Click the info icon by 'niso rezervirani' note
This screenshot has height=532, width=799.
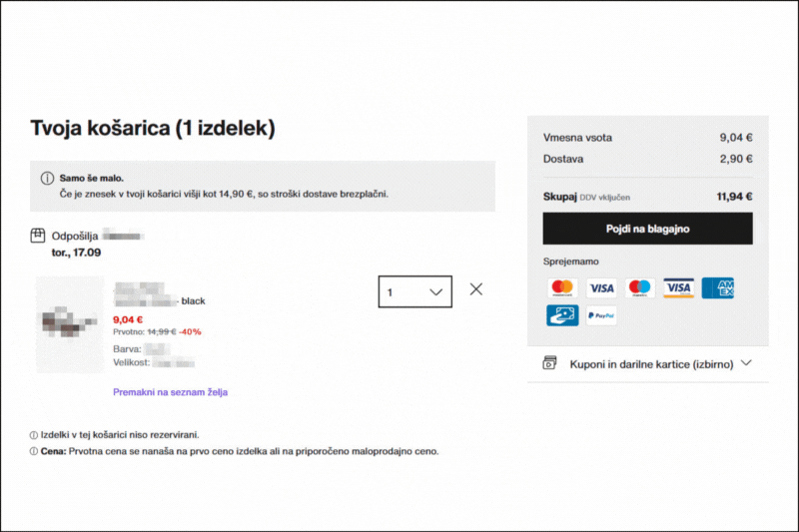pyautogui.click(x=34, y=435)
